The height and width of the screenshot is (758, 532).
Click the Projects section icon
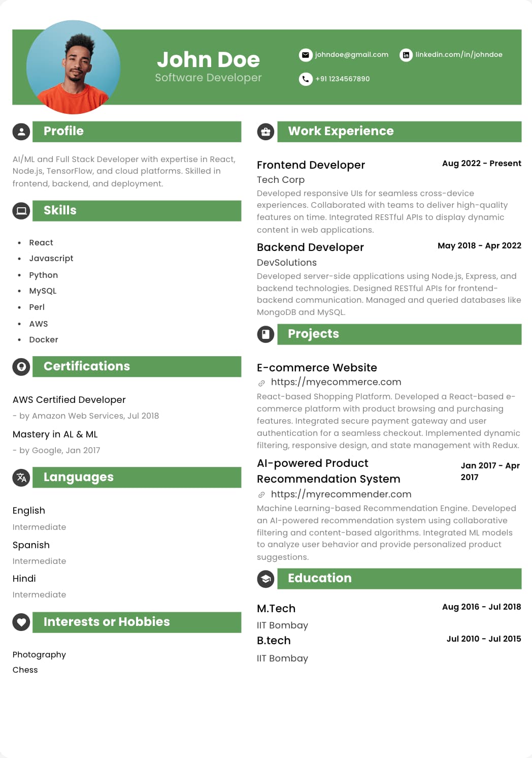[x=265, y=334]
